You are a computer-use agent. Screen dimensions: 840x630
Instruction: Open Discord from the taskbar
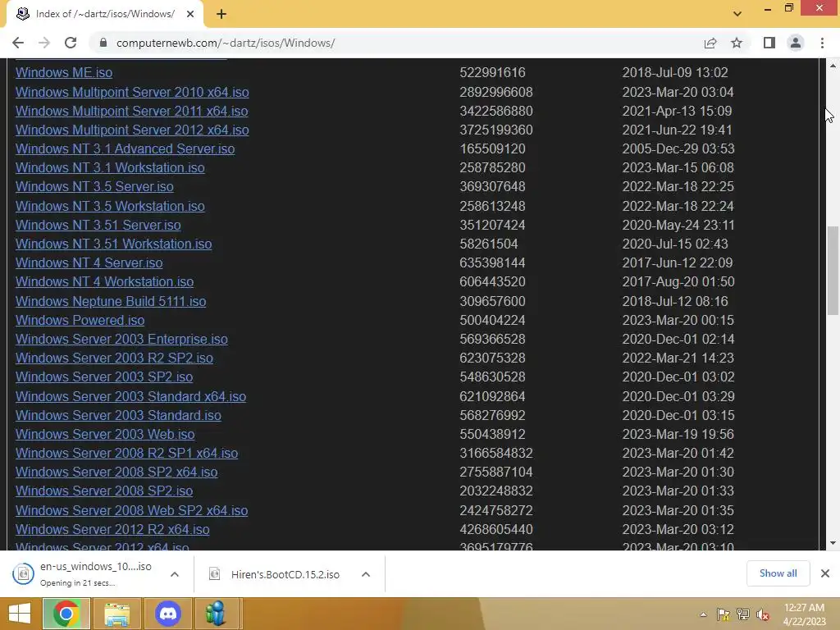pyautogui.click(x=167, y=614)
